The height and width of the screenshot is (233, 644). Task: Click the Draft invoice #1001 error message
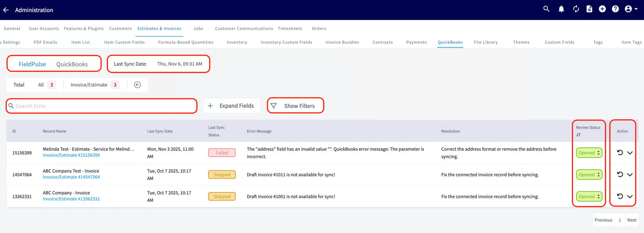click(291, 197)
